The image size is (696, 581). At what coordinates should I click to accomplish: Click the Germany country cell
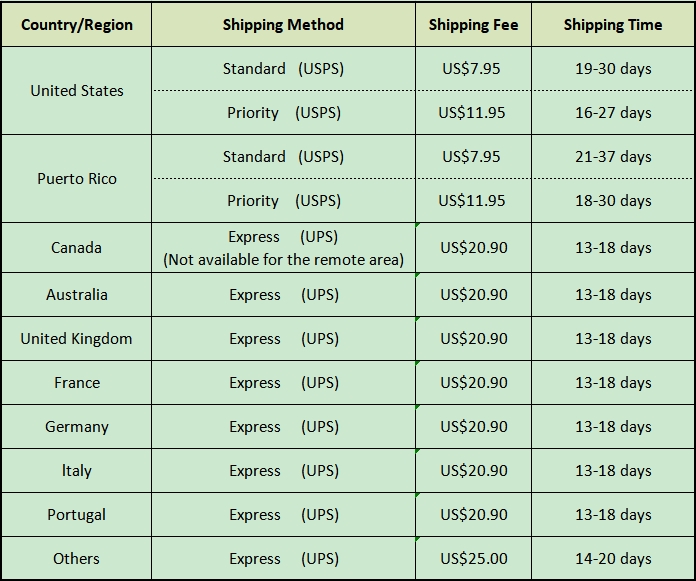tap(77, 427)
